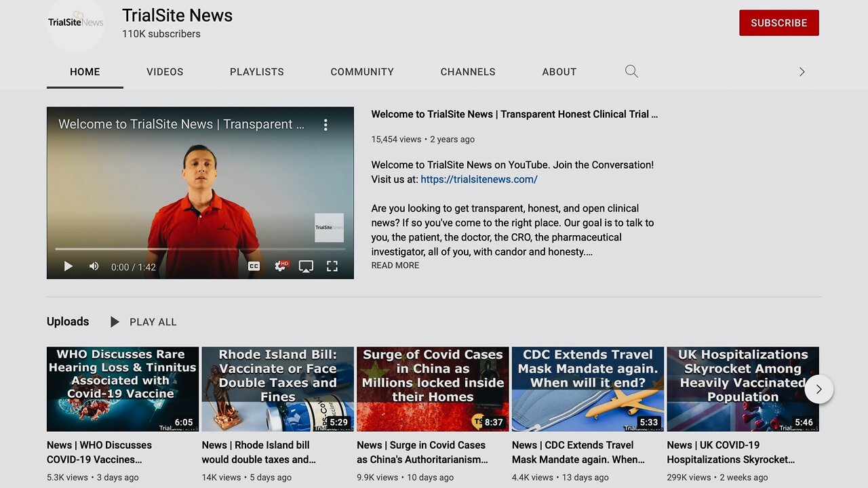The image size is (868, 488).
Task: Click the title 'News | UK COVID-19 Hospitalizations Skyrocket'
Action: click(x=731, y=452)
